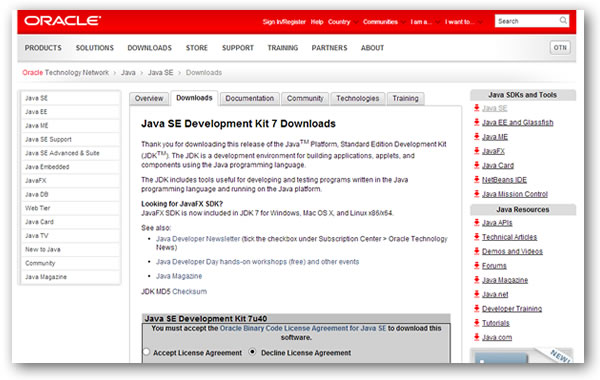Expand the 'I am a...' dropdown
Screen dimensions: 600x380
[425, 22]
